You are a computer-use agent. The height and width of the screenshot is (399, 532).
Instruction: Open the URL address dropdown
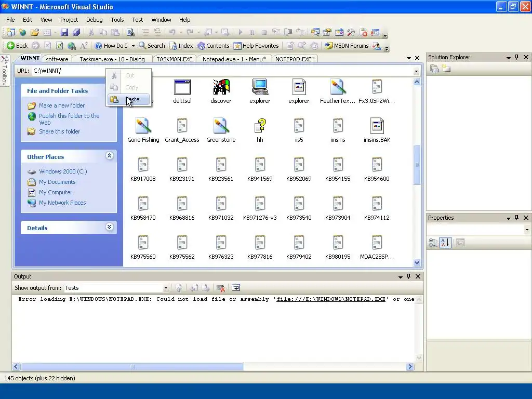[416, 71]
